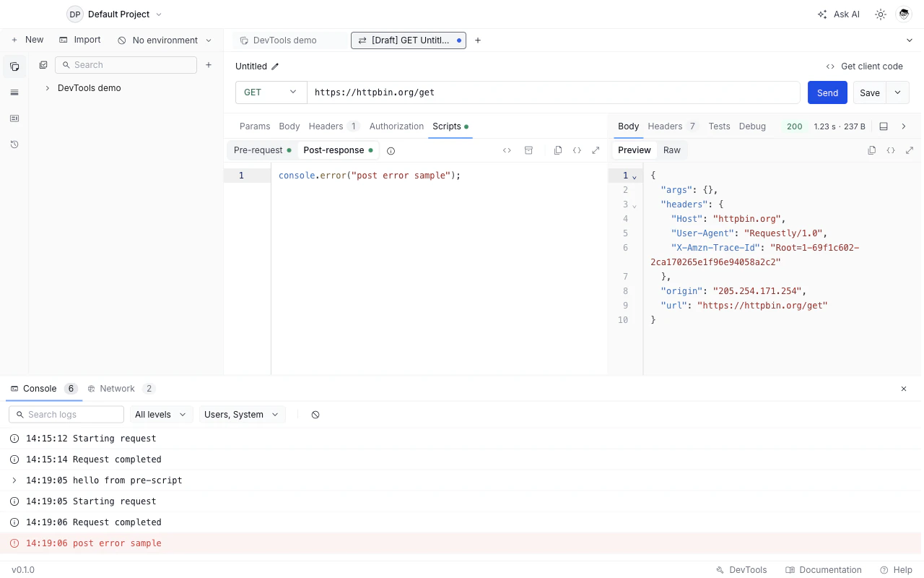Open the environments sidebar icon
Viewport: 924px width, 578px height.
click(14, 92)
